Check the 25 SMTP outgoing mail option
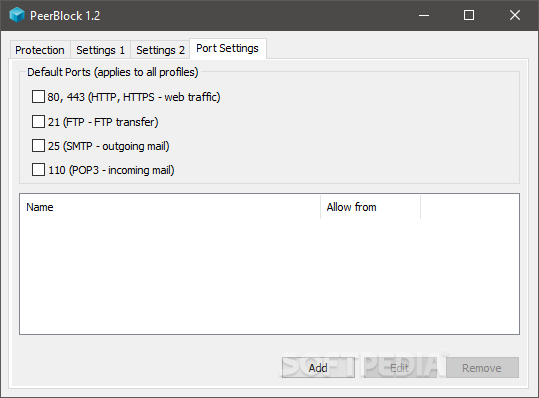Screen dimensions: 539x398 (38, 146)
